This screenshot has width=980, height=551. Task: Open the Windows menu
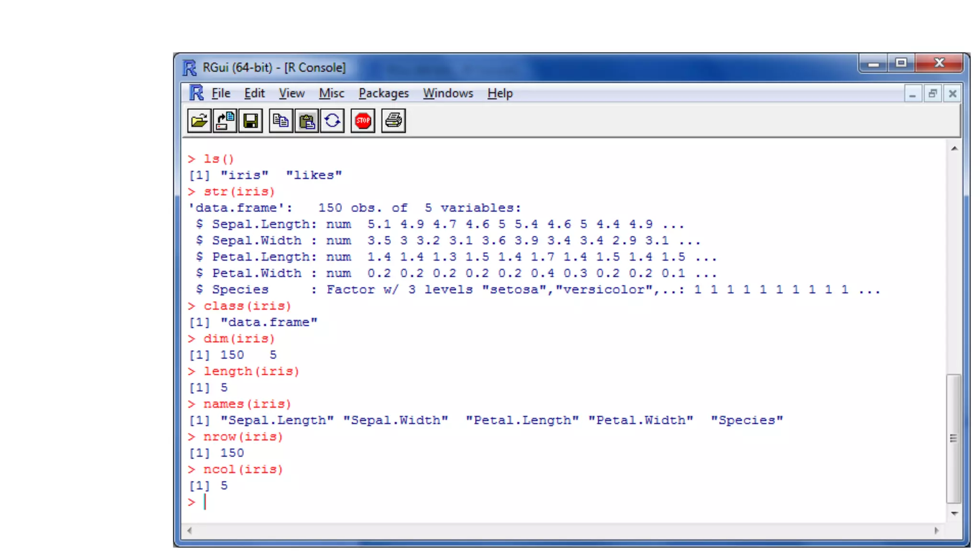(447, 93)
